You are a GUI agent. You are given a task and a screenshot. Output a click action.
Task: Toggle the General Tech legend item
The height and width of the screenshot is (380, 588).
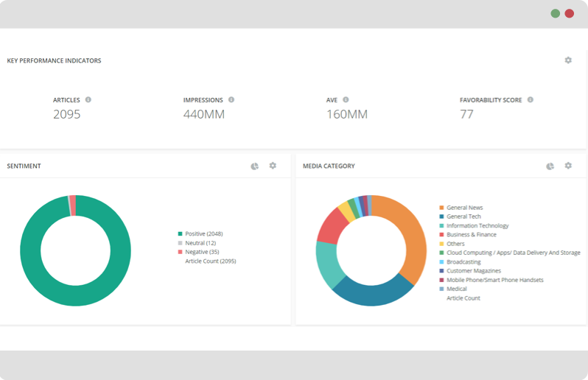click(x=463, y=217)
